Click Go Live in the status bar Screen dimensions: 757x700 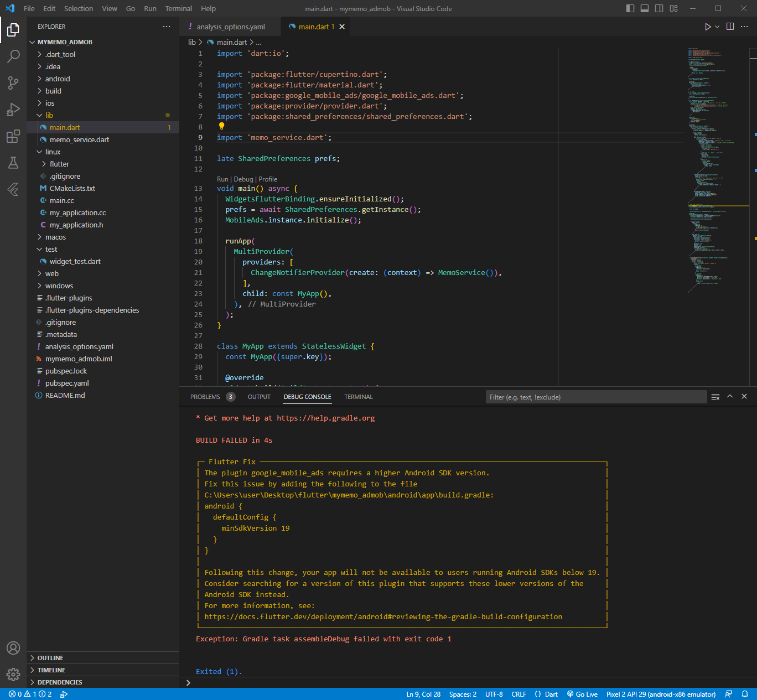pyautogui.click(x=582, y=694)
